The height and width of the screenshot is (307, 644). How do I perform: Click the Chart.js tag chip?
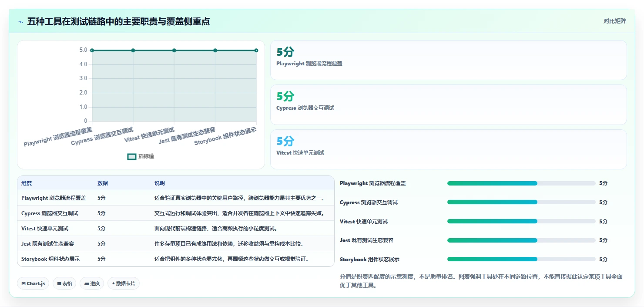(34, 283)
